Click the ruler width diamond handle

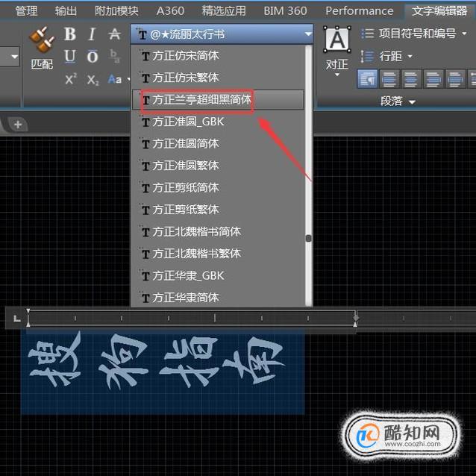(356, 318)
